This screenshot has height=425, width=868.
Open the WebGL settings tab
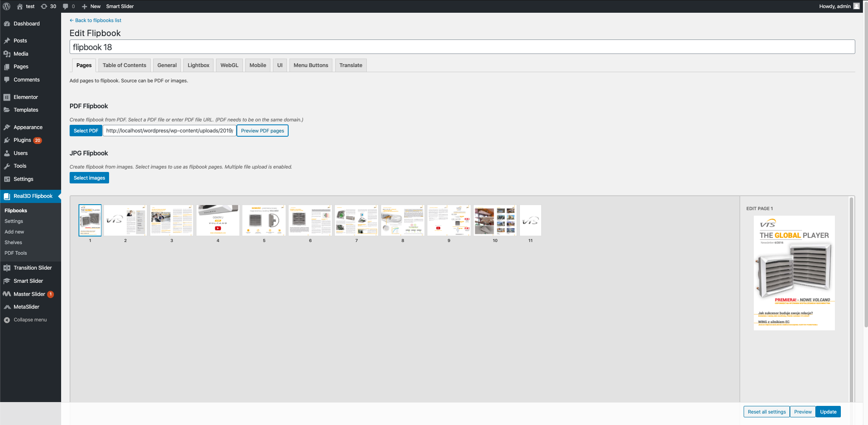tap(229, 65)
